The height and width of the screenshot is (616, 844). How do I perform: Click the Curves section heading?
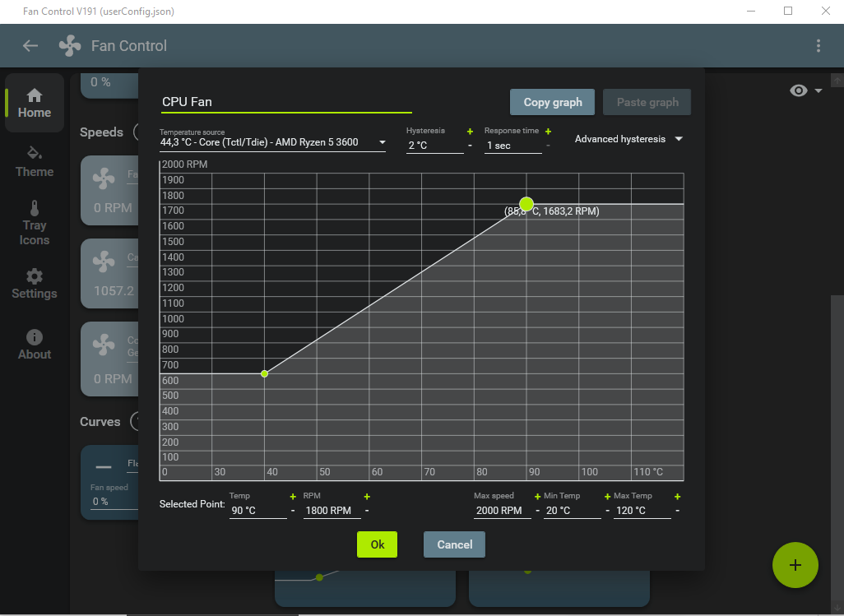tap(100, 422)
